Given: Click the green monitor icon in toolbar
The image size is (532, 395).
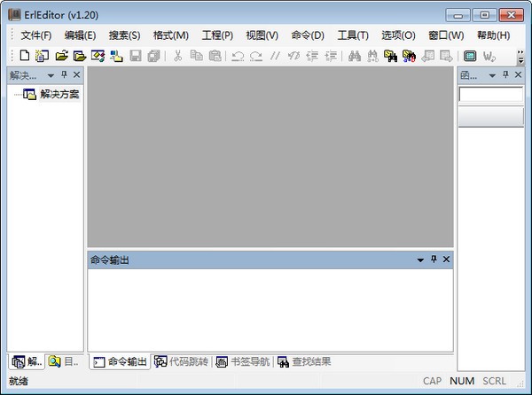Looking at the screenshot, I should point(469,56).
